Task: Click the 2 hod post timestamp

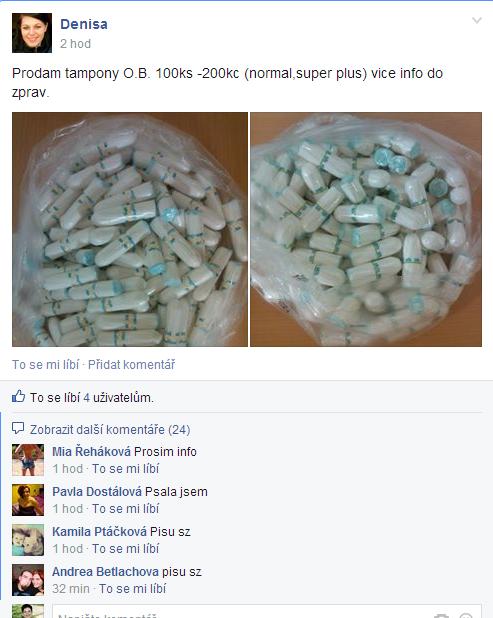Action: pos(75,44)
